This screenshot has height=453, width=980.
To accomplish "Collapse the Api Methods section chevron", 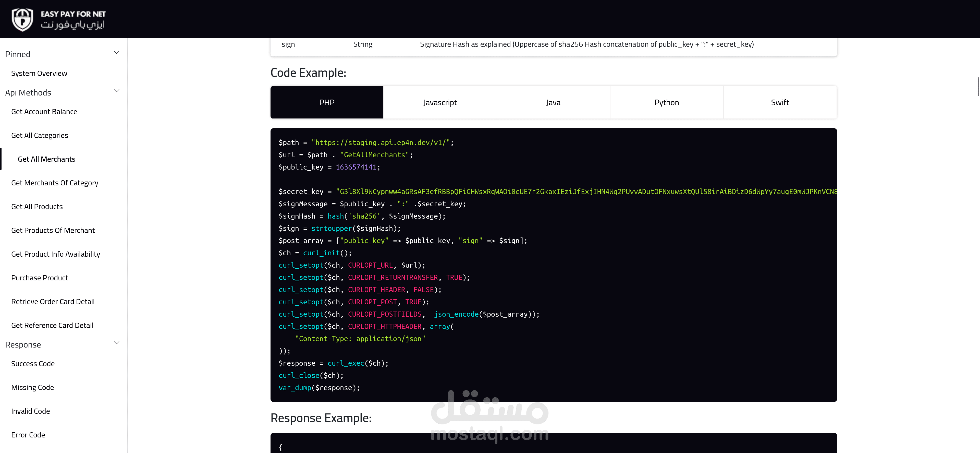I will (117, 91).
